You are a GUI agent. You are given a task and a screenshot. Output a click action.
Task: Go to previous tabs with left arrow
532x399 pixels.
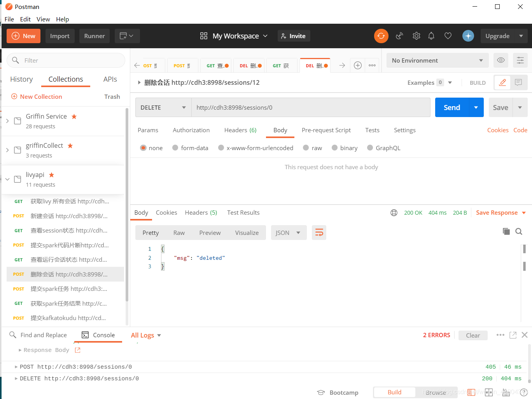[137, 65]
